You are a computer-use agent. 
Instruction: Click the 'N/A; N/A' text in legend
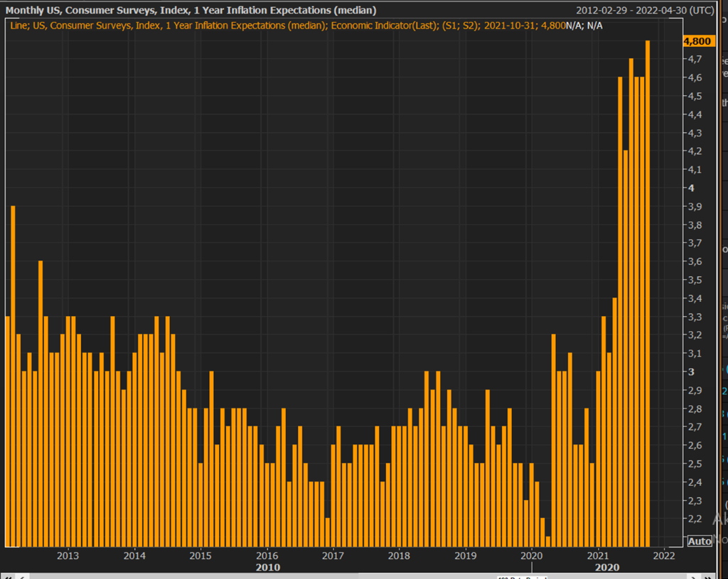tap(584, 26)
